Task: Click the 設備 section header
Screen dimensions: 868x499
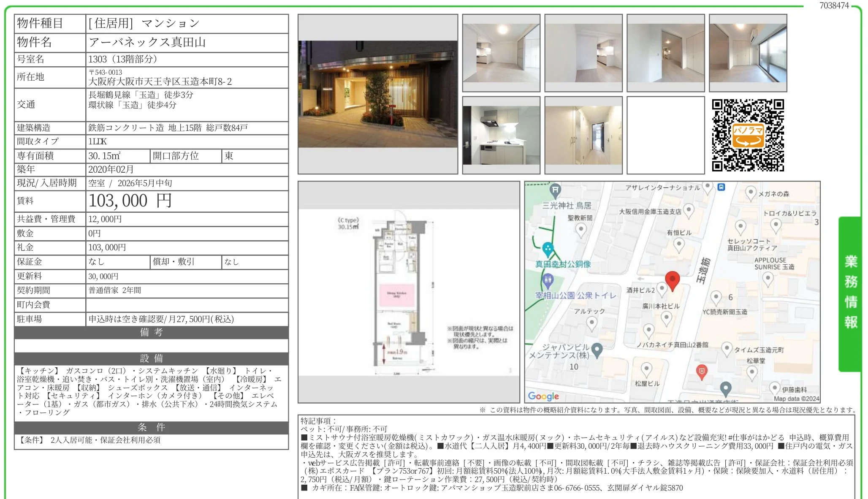Action: (x=151, y=358)
